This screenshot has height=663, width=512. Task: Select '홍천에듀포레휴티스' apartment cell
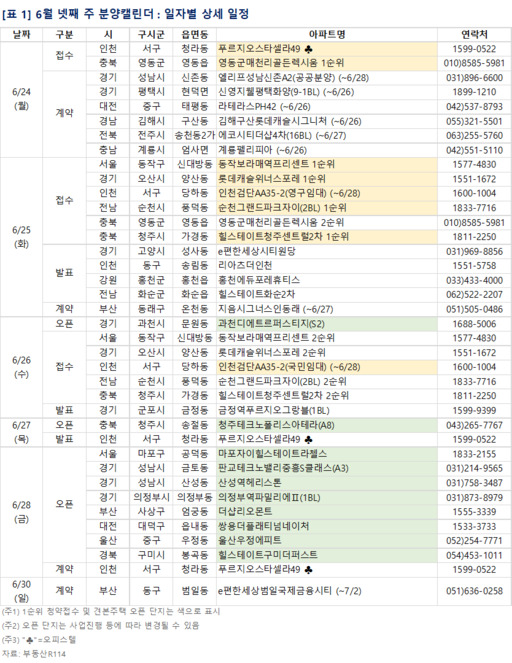pos(327,280)
